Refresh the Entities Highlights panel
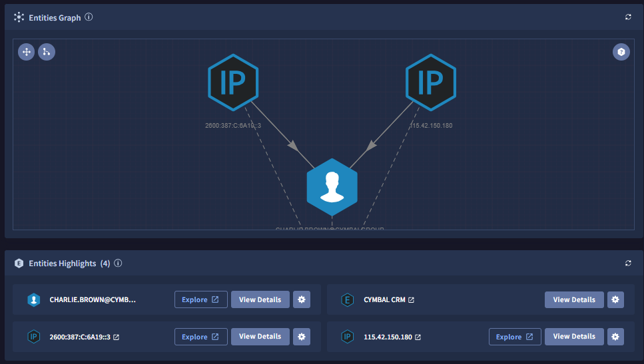Screen dimensions: 644x364 point(628,264)
